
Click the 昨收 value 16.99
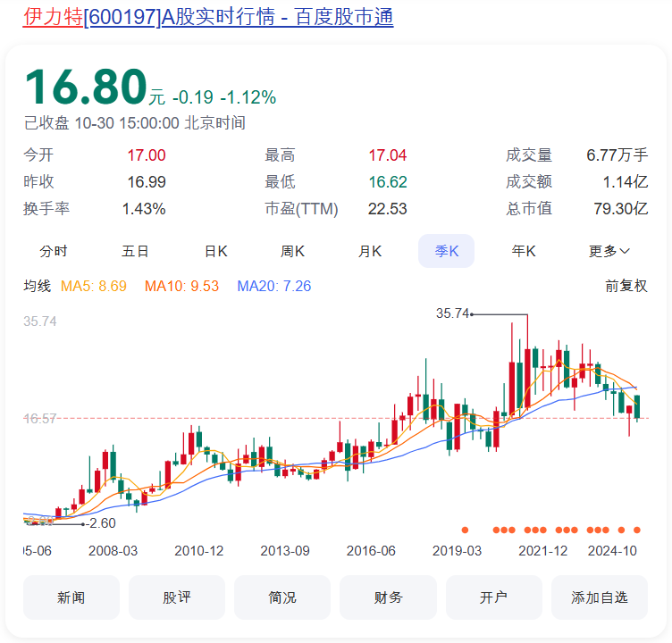[x=147, y=182]
